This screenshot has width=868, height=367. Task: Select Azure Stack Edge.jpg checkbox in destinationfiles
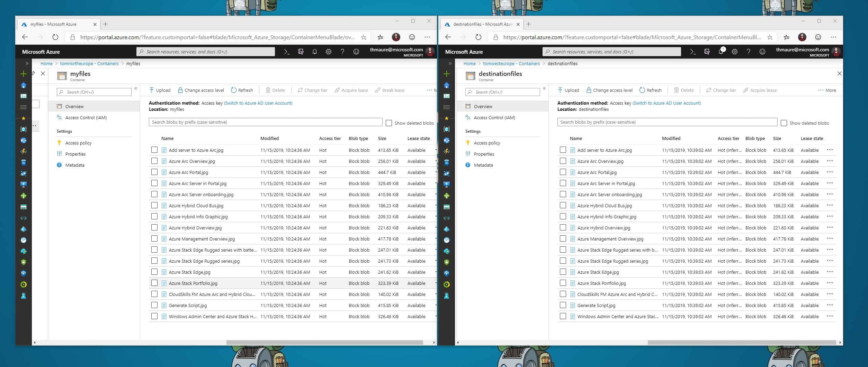coord(563,272)
